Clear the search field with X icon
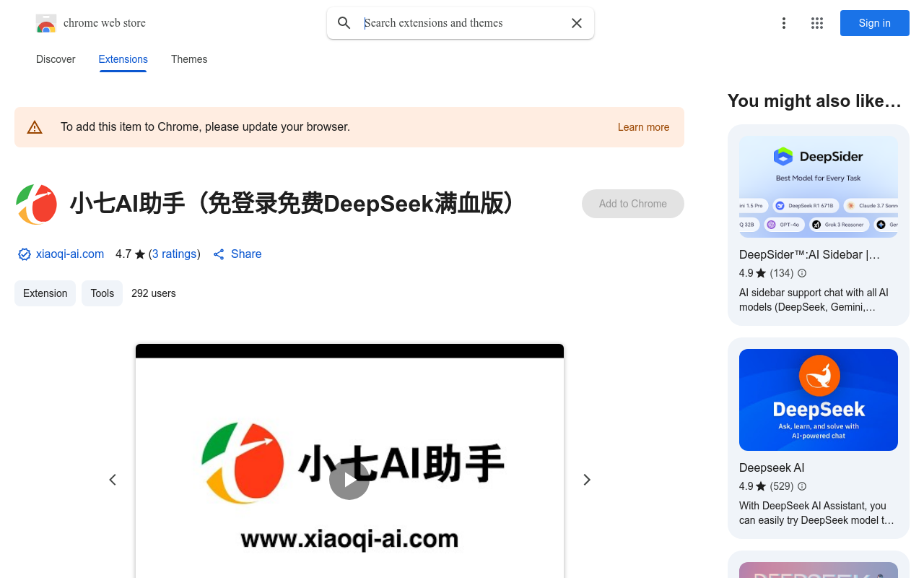924x578 pixels. click(577, 23)
